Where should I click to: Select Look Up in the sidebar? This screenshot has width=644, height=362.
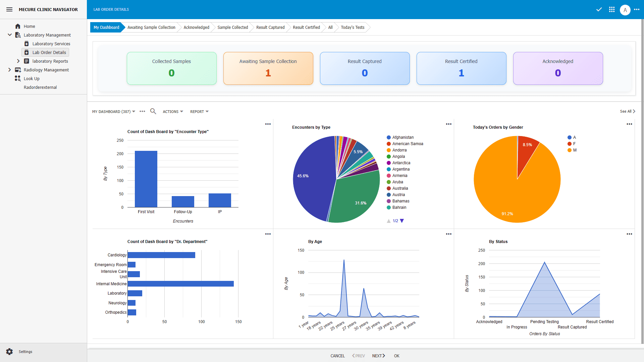pyautogui.click(x=32, y=78)
